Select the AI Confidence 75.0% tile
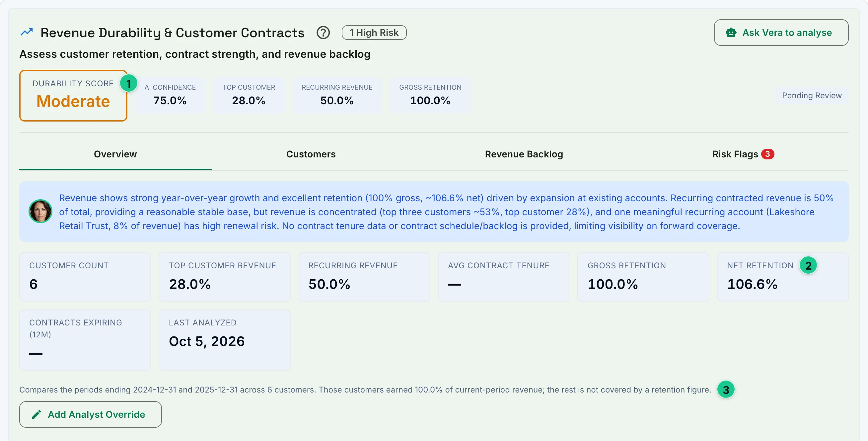The width and height of the screenshot is (868, 441). [x=170, y=95]
